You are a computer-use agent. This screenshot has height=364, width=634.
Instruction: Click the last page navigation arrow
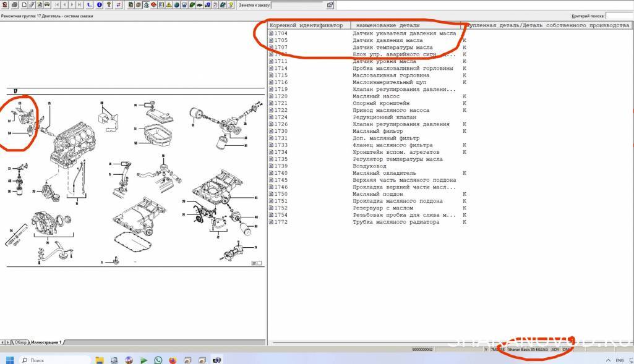pyautogui.click(x=80, y=5)
